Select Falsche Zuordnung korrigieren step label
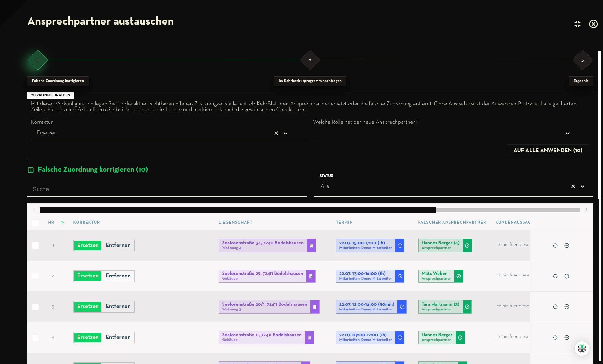 [x=58, y=81]
